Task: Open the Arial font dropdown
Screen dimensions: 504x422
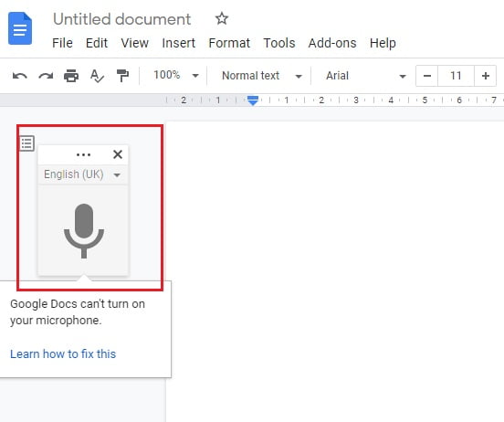Action: click(x=366, y=76)
